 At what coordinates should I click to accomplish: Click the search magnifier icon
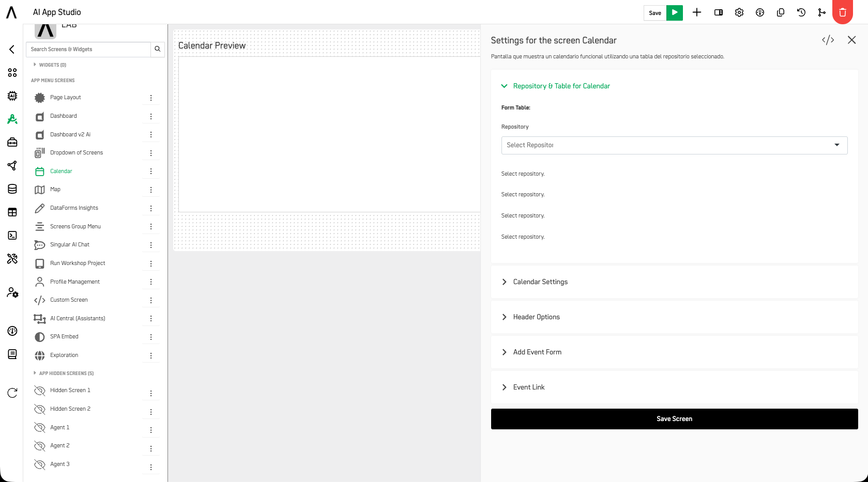click(158, 50)
